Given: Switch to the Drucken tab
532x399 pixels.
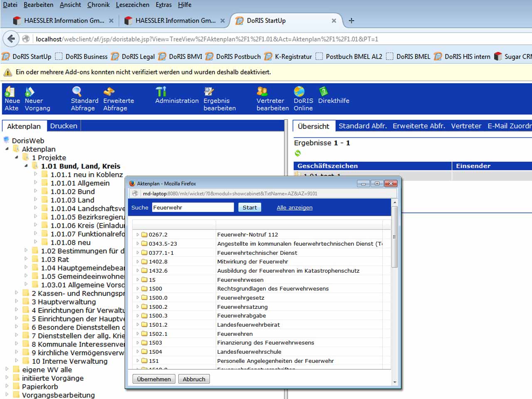Looking at the screenshot, I should tap(64, 126).
